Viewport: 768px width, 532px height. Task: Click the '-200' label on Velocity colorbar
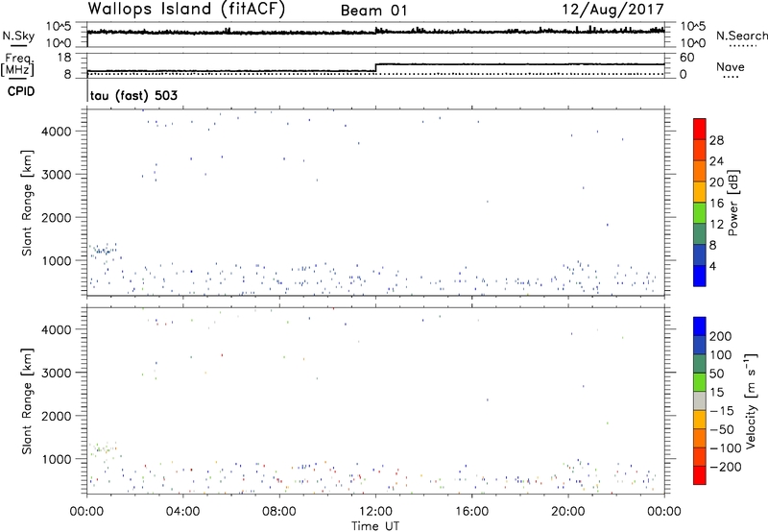click(726, 467)
